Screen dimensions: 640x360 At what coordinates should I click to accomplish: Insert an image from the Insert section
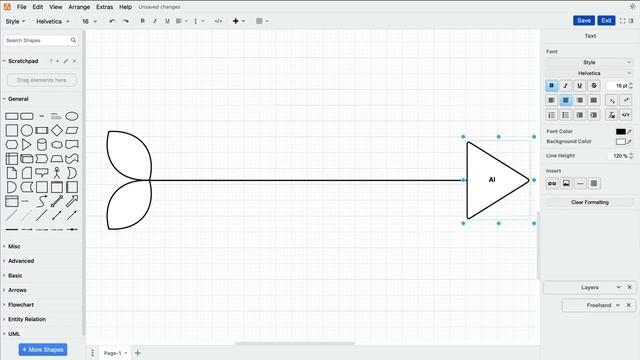coord(566,184)
